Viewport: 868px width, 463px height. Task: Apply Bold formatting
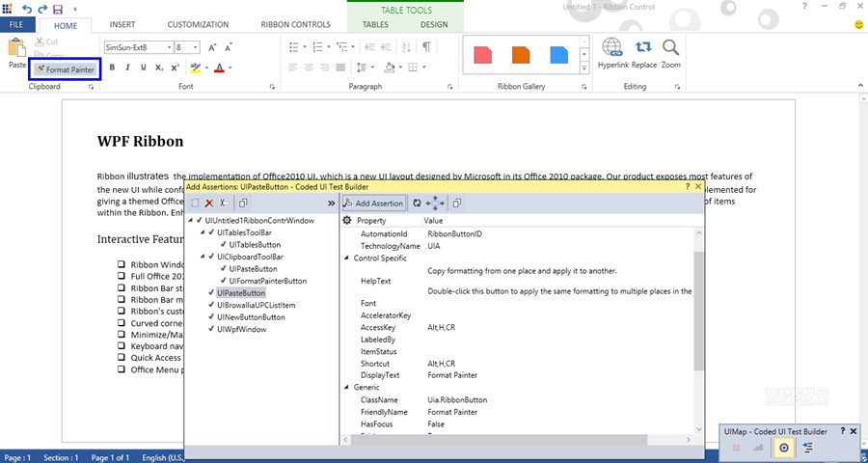tap(112, 68)
